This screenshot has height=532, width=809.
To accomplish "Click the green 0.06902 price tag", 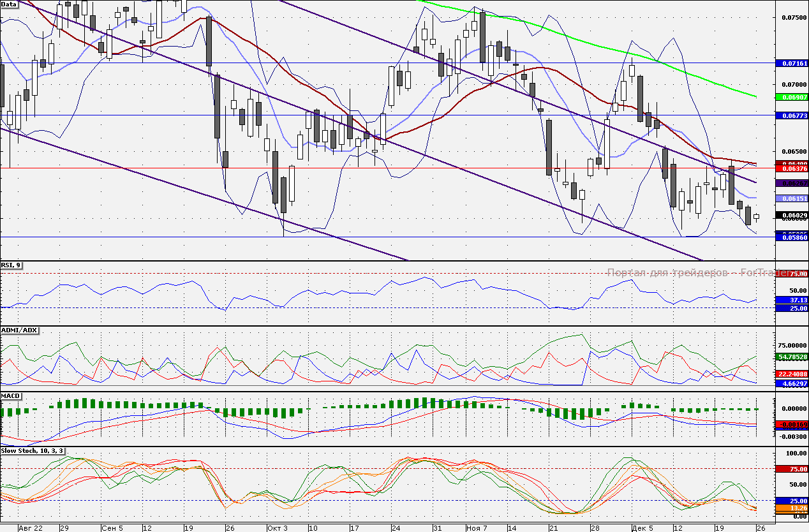I will click(x=791, y=97).
